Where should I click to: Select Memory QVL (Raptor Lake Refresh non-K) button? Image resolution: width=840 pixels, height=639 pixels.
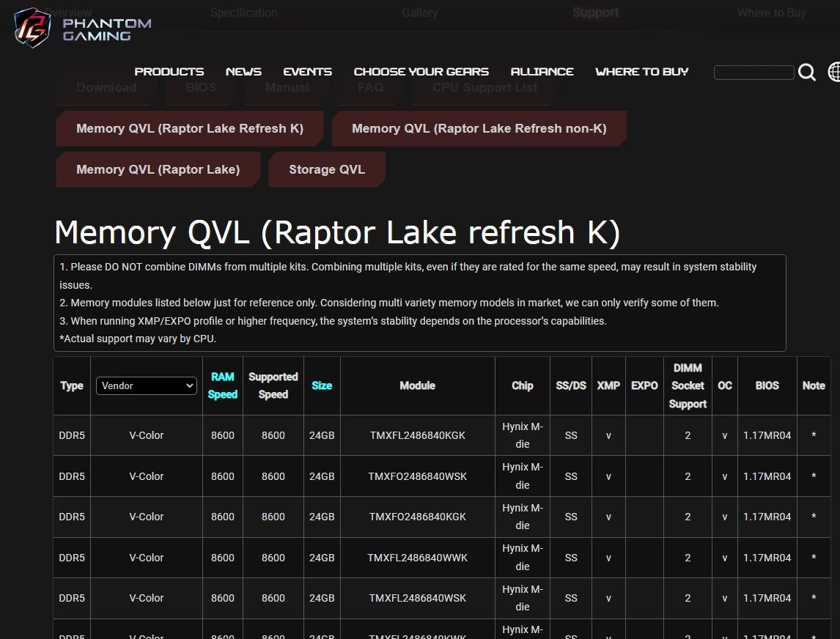click(479, 128)
